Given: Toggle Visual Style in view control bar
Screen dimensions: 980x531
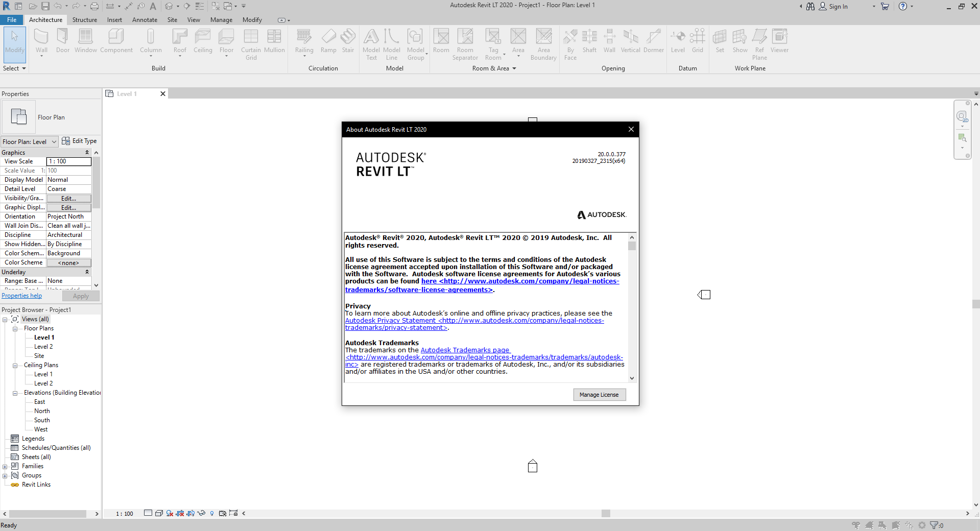Looking at the screenshot, I should [159, 513].
